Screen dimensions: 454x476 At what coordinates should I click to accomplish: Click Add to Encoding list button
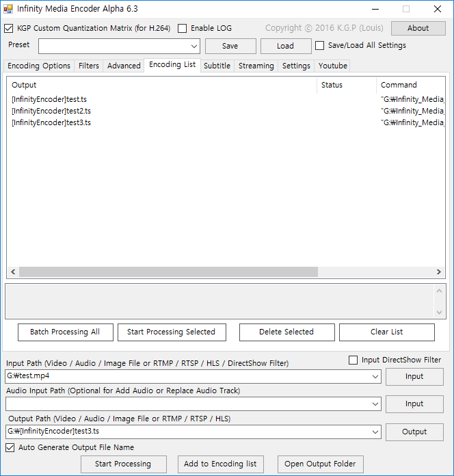pyautogui.click(x=220, y=464)
